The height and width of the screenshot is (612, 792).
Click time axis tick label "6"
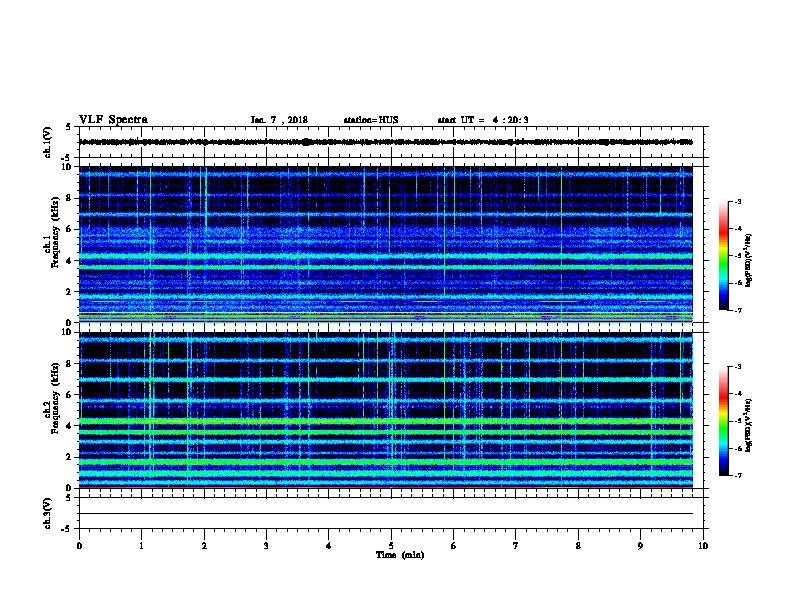(454, 546)
